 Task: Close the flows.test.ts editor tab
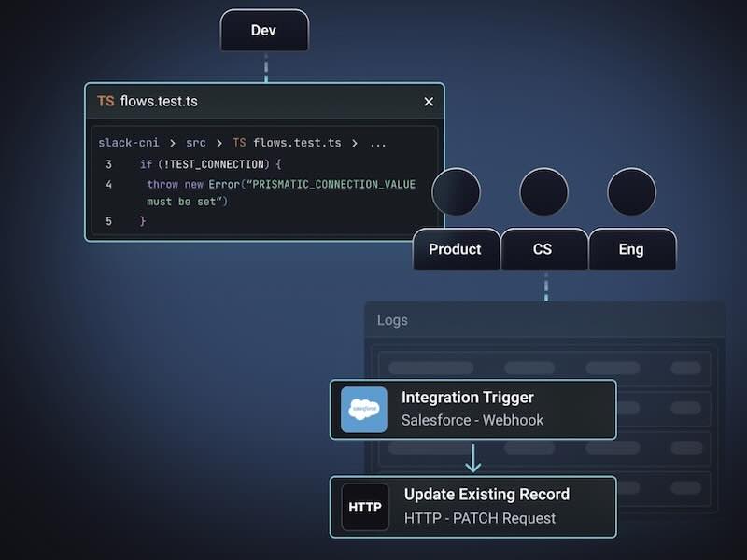429,102
